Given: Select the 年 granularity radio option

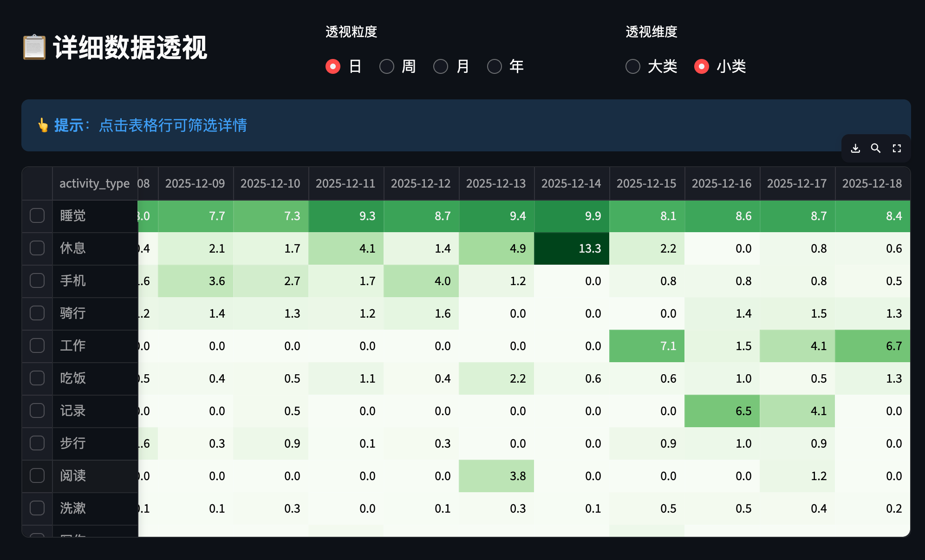Looking at the screenshot, I should pyautogui.click(x=495, y=66).
